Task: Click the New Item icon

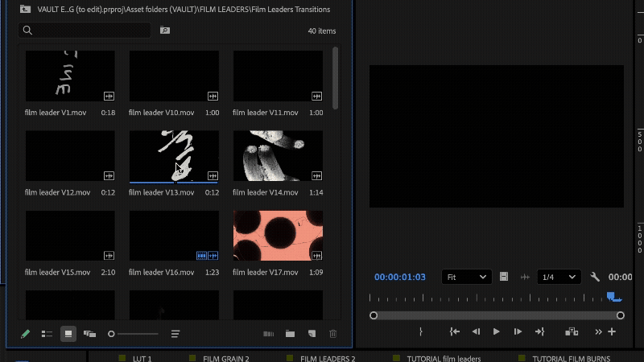Action: point(312,334)
